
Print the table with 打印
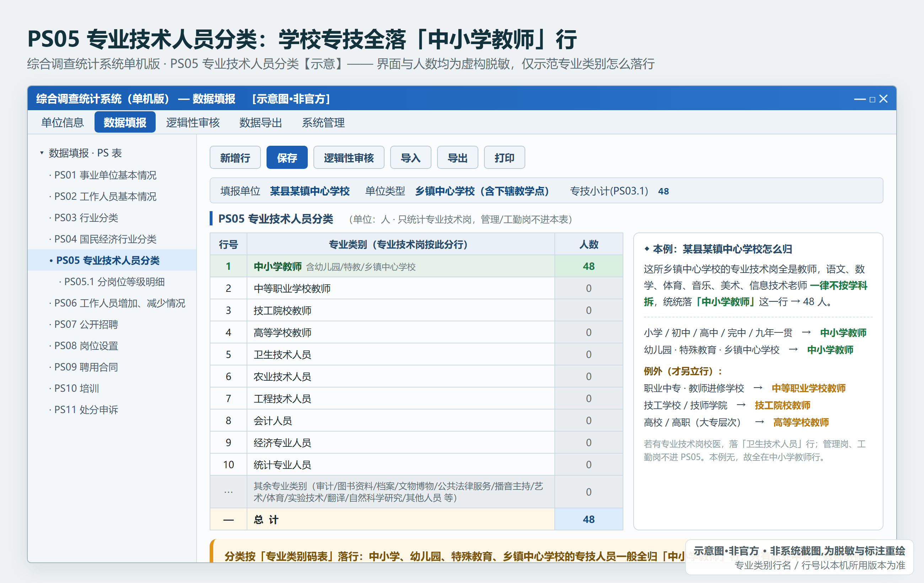point(504,157)
